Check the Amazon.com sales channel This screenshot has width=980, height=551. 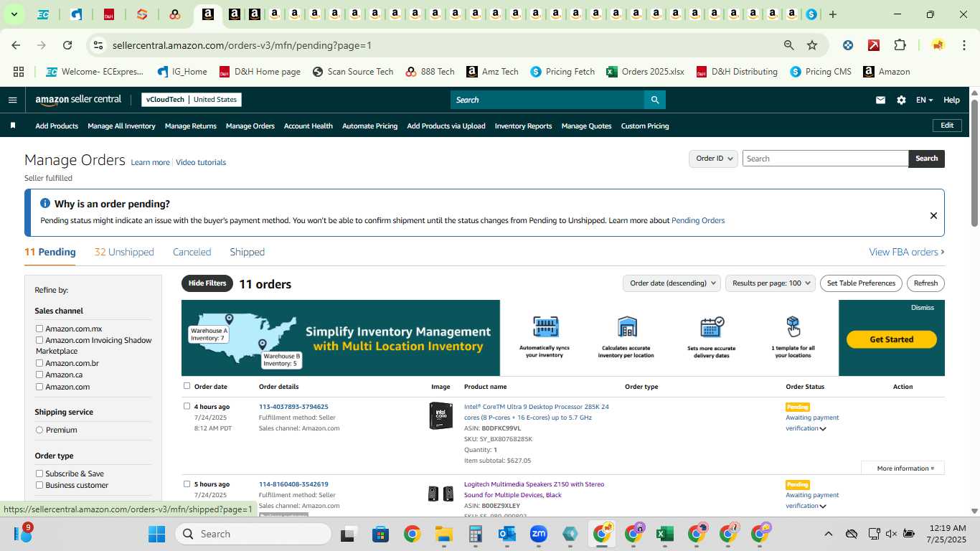[x=39, y=387]
